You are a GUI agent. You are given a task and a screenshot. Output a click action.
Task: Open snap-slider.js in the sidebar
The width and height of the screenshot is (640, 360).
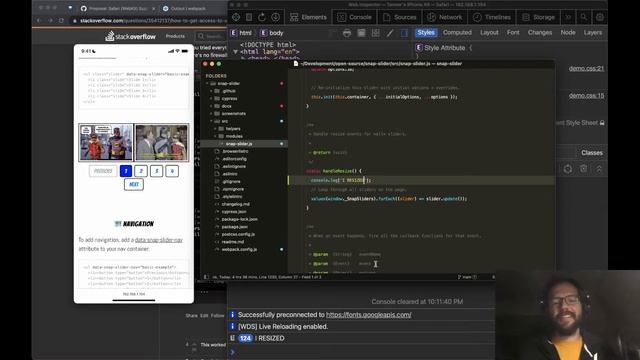coord(239,144)
